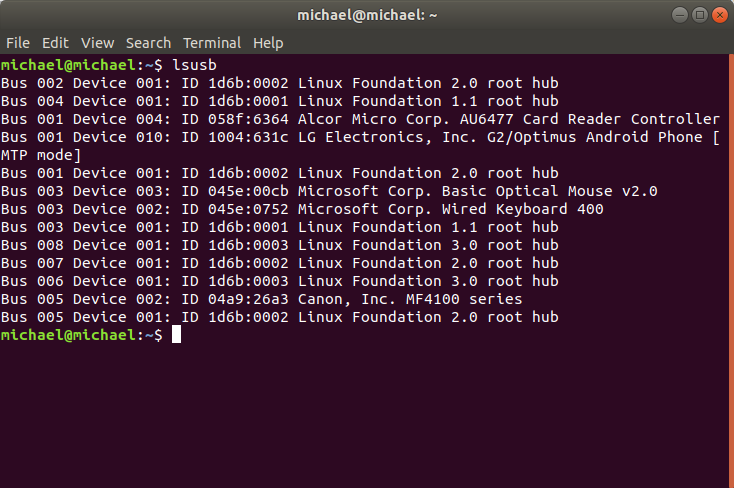Click the Canon MF4100 series line
Screen dimensions: 734x488
coord(262,299)
